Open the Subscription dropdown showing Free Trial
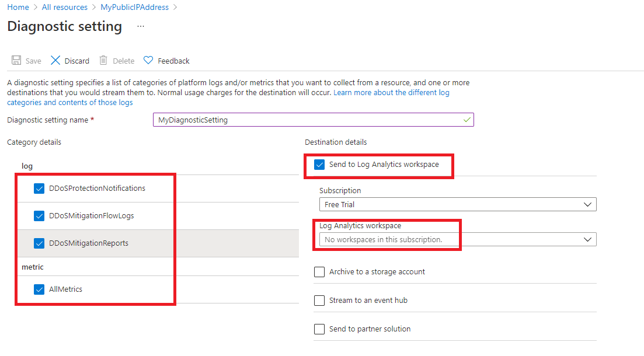The width and height of the screenshot is (644, 356). tap(589, 204)
